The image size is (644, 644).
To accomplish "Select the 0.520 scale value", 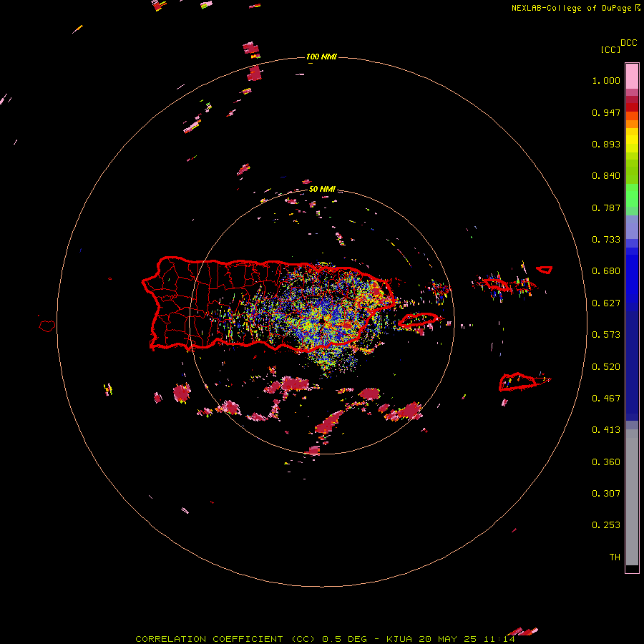I will (x=606, y=367).
